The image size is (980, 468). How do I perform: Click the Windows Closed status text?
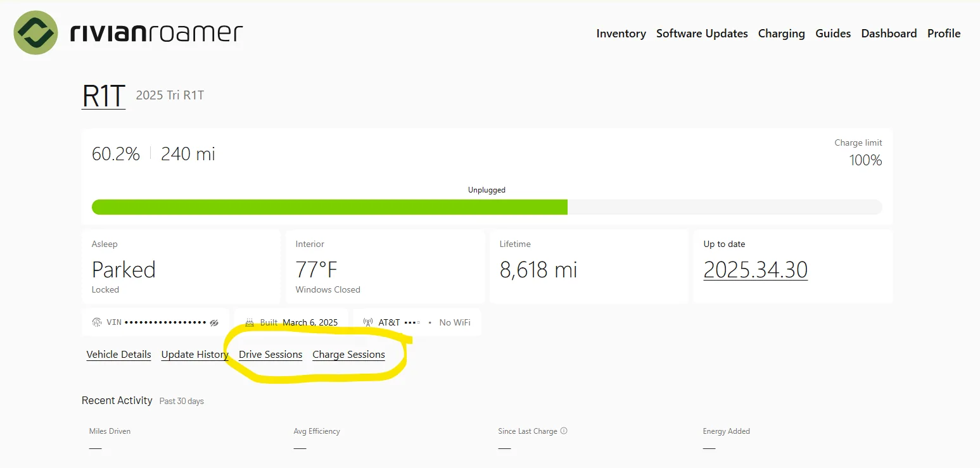328,289
